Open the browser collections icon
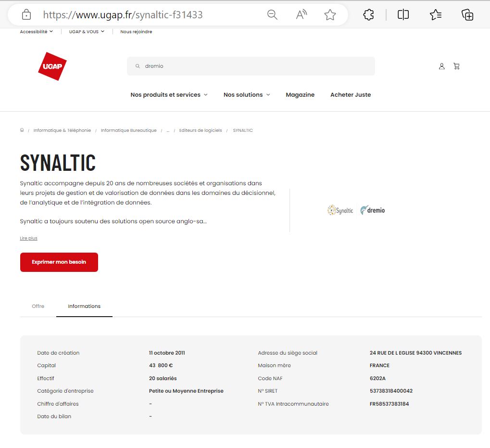This screenshot has width=490, height=448. coord(467,15)
